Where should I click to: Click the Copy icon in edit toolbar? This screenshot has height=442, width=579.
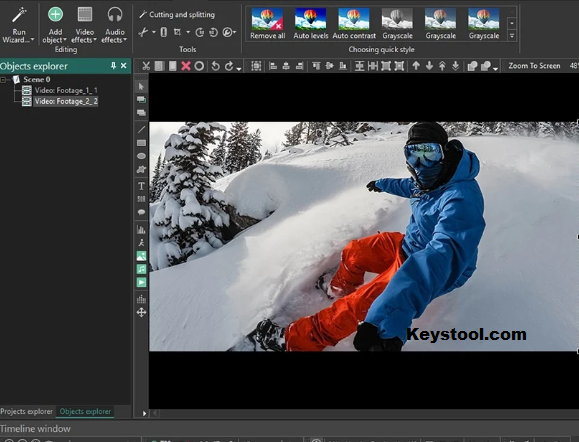[159, 66]
